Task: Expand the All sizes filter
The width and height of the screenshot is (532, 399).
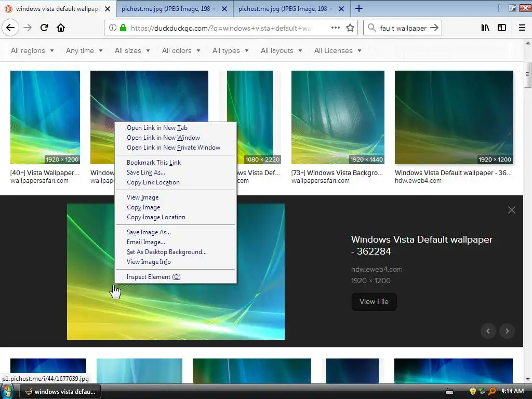Action: pyautogui.click(x=132, y=50)
